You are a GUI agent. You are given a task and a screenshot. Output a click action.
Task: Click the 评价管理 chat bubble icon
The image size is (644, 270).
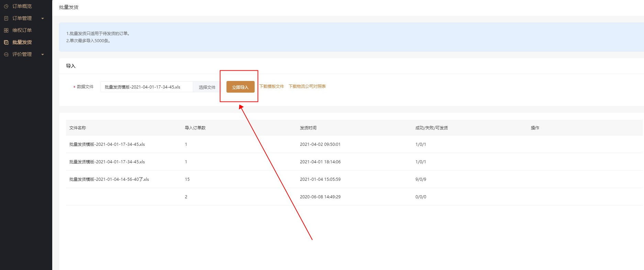(6, 54)
